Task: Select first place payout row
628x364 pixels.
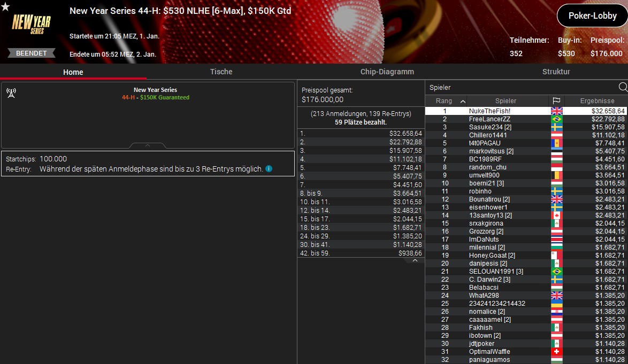Action: pos(361,134)
